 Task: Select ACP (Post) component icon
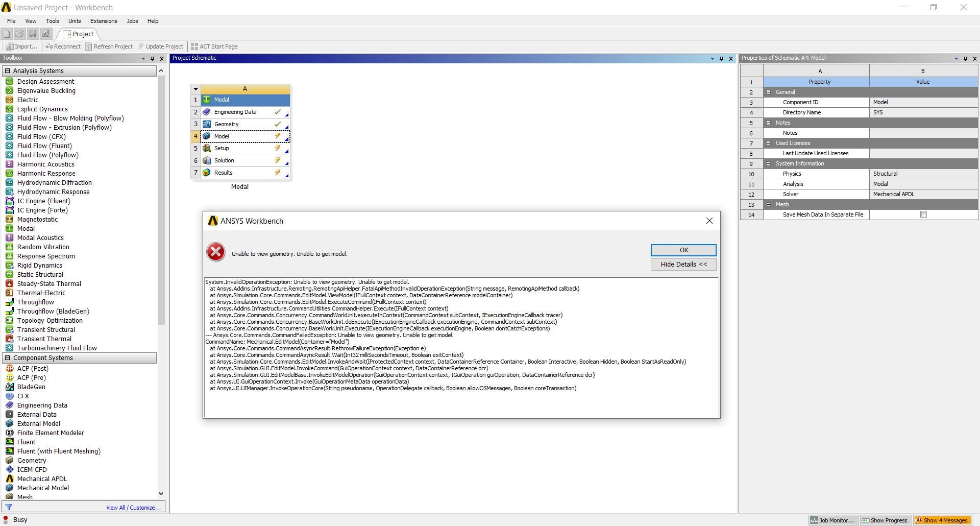(x=9, y=368)
